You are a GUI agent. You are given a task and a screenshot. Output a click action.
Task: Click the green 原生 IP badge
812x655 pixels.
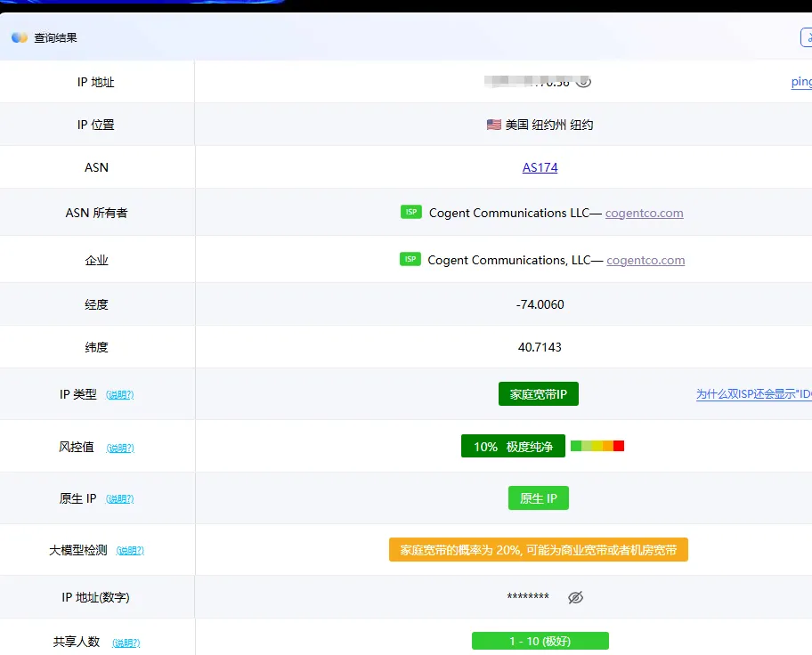coord(539,498)
